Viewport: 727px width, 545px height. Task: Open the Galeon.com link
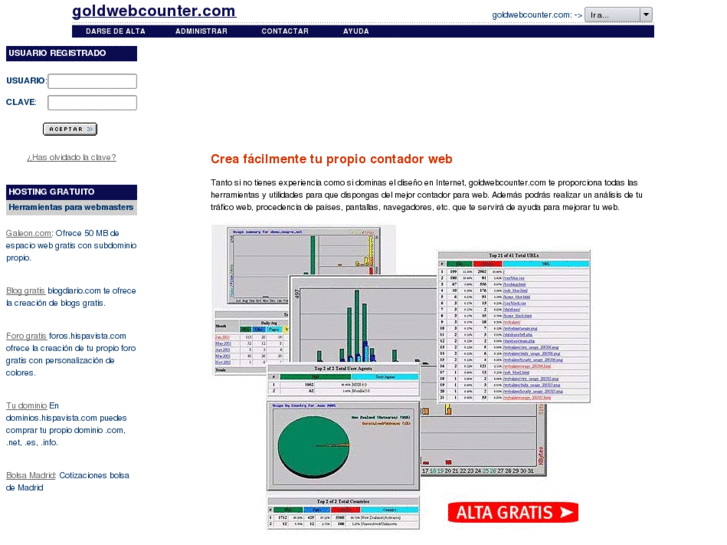pyautogui.click(x=29, y=233)
